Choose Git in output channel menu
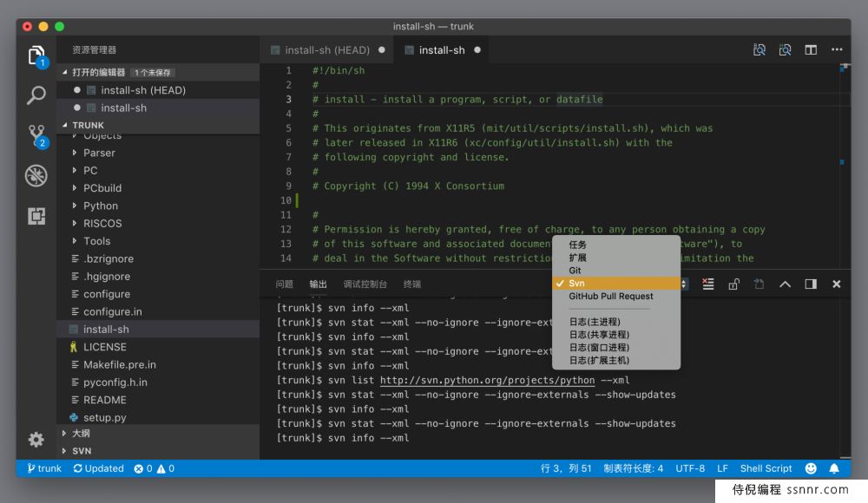 (616, 271)
